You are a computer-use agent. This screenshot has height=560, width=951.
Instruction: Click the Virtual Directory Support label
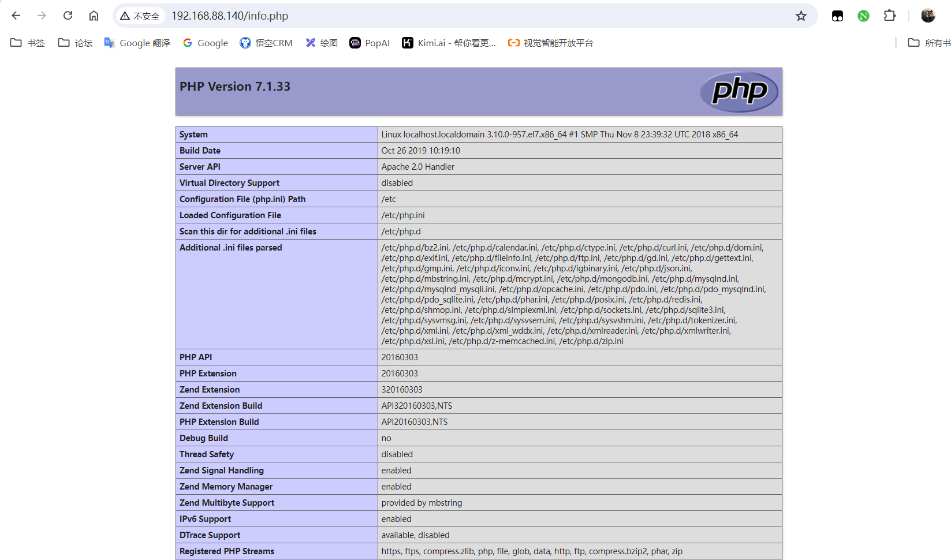229,183
